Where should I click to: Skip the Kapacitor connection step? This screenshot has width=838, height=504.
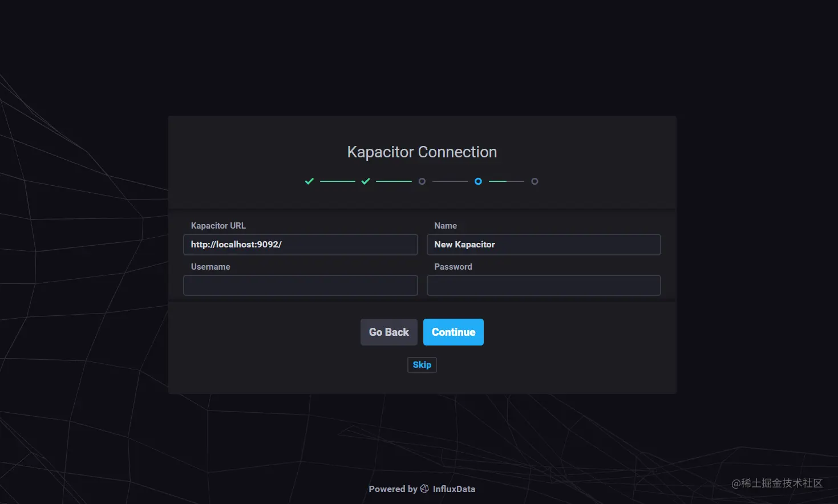(422, 365)
